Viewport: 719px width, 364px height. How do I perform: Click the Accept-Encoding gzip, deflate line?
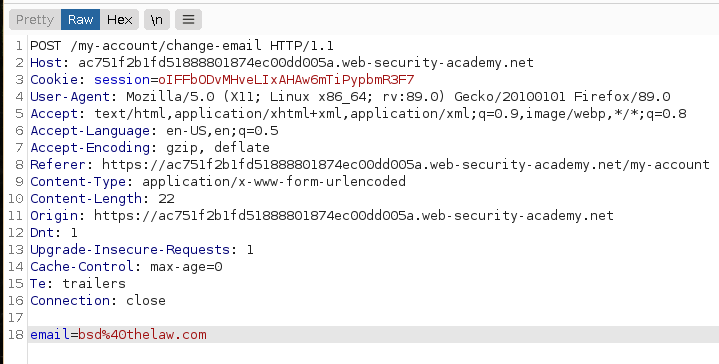pyautogui.click(x=150, y=148)
